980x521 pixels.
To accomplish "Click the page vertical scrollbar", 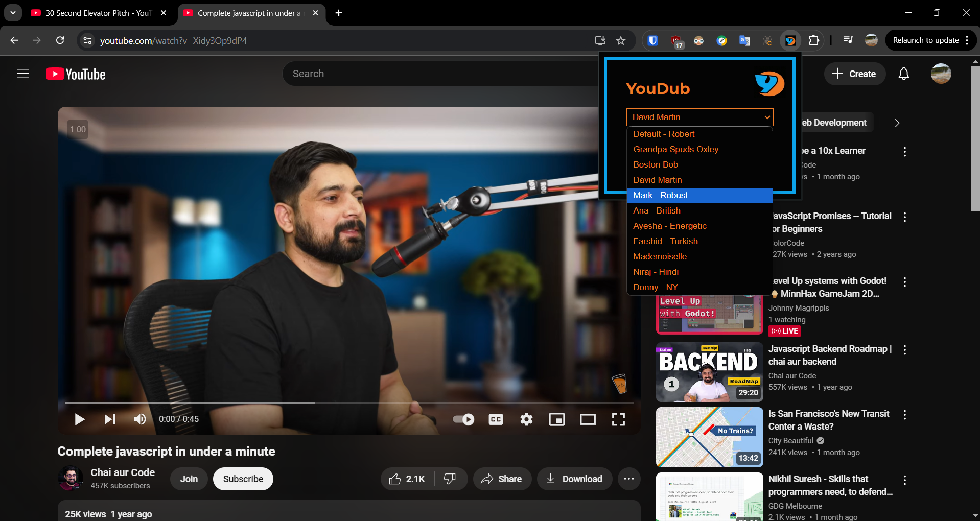I will (975, 138).
